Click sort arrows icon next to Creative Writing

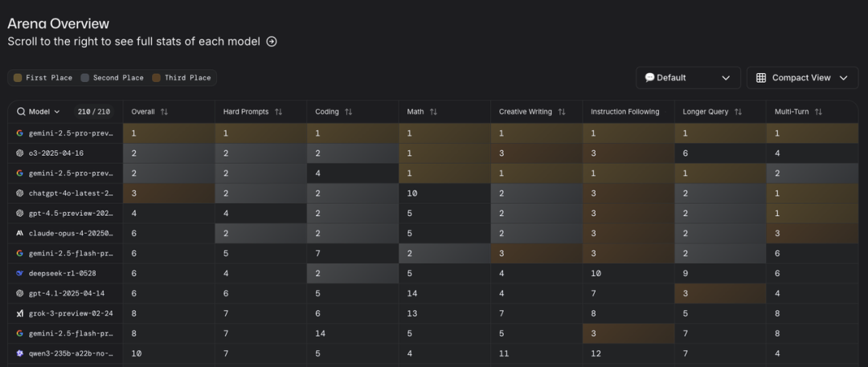[x=562, y=112]
